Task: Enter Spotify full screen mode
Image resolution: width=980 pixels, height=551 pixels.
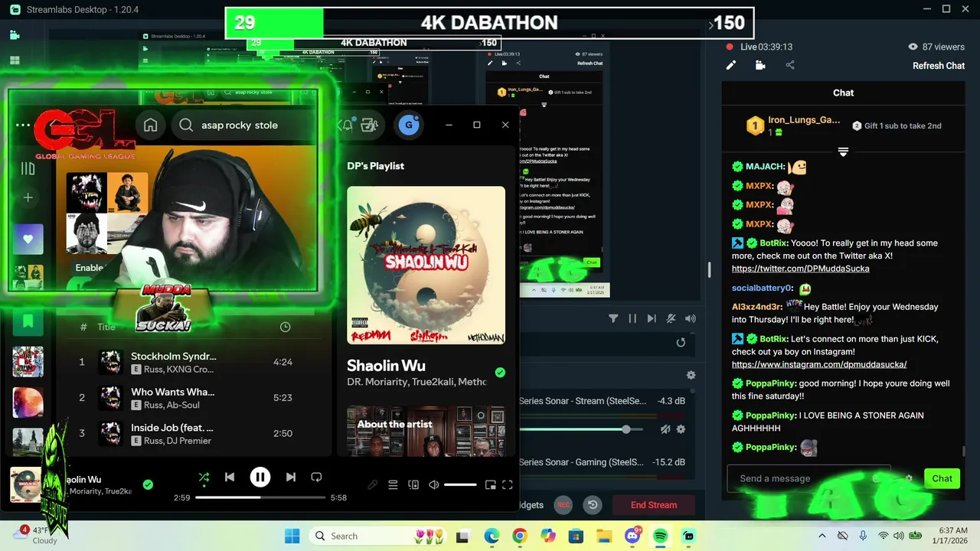Action: (508, 484)
